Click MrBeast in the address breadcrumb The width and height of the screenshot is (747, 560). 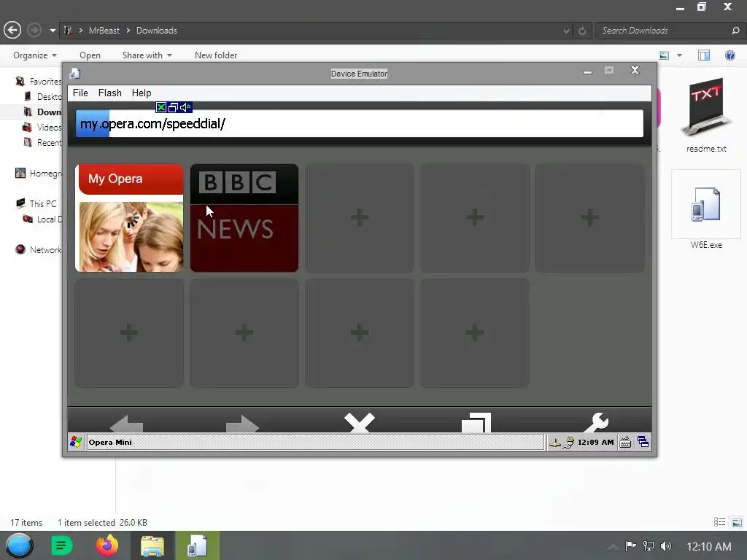[104, 31]
